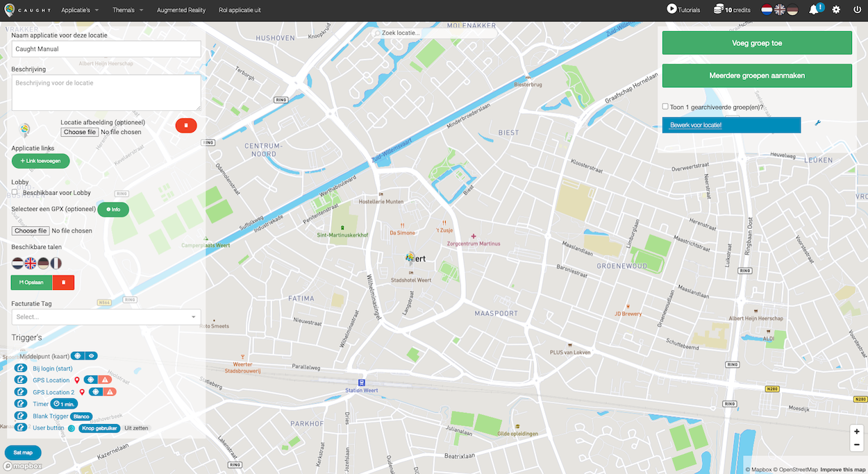Click the wrench icon beside Bewerk voor locatie
This screenshot has width=868, height=474.
[817, 124]
